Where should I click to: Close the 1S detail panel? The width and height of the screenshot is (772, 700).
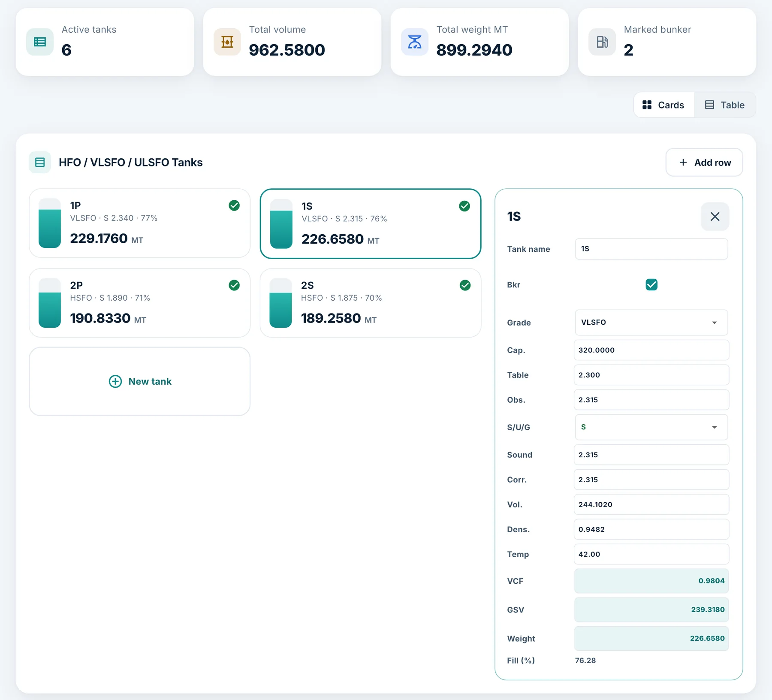715,217
